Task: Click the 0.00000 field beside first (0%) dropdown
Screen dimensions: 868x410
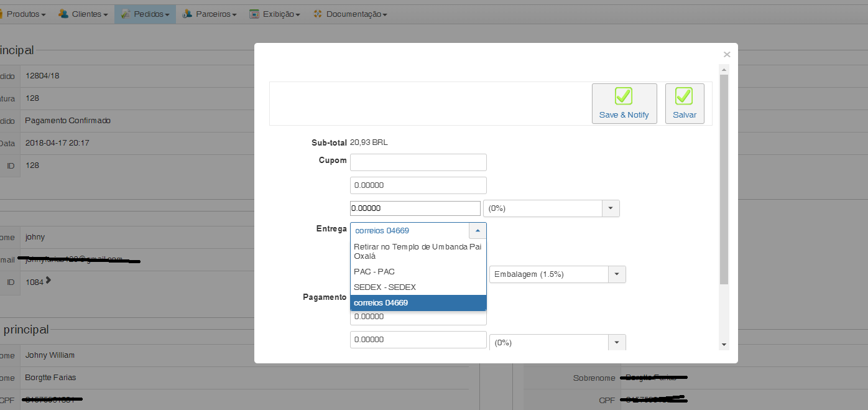Action: tap(415, 208)
